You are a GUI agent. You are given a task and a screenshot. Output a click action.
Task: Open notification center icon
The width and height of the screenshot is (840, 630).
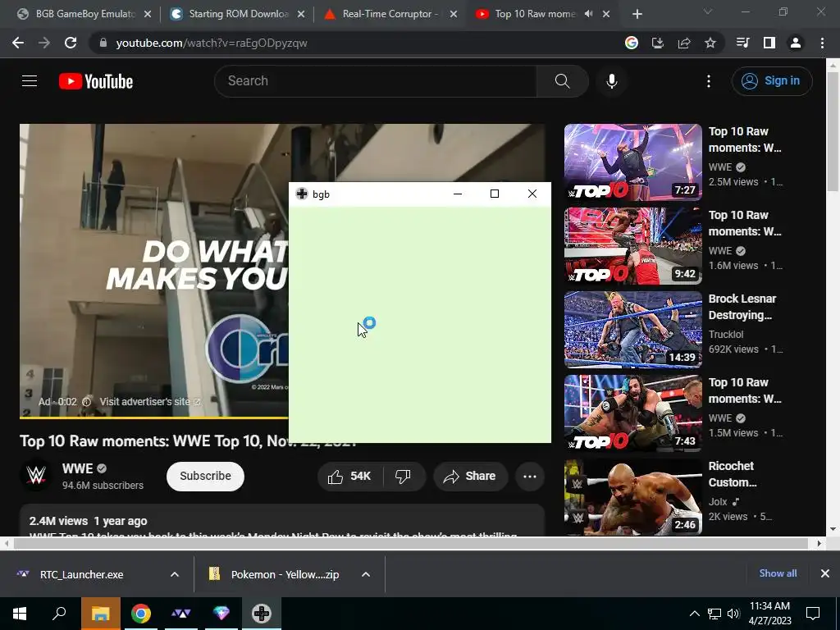813,614
